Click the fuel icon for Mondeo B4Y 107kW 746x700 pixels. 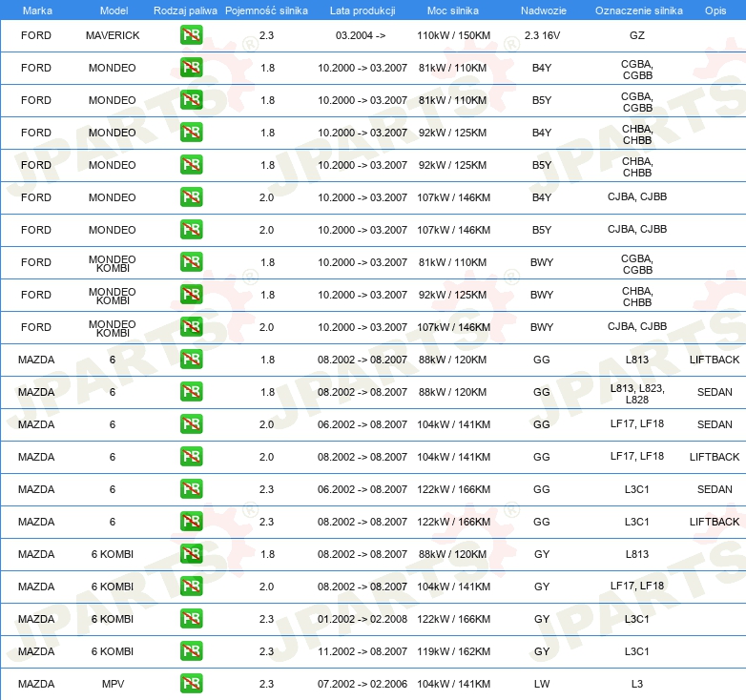click(x=191, y=196)
